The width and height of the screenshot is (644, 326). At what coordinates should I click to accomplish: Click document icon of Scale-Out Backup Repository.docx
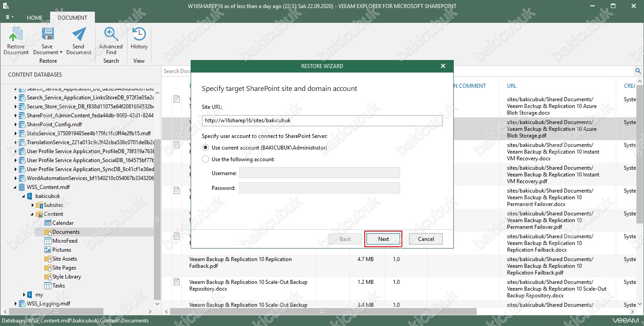(x=177, y=282)
